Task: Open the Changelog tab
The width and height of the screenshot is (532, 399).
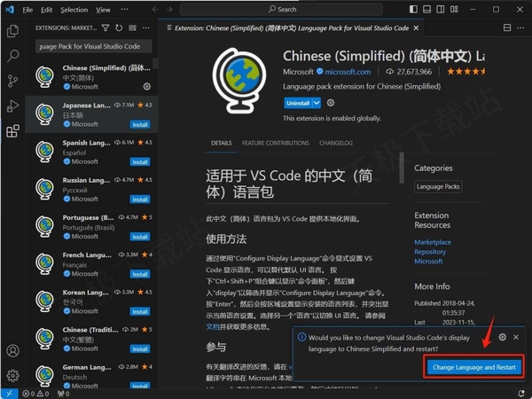Action: (336, 143)
